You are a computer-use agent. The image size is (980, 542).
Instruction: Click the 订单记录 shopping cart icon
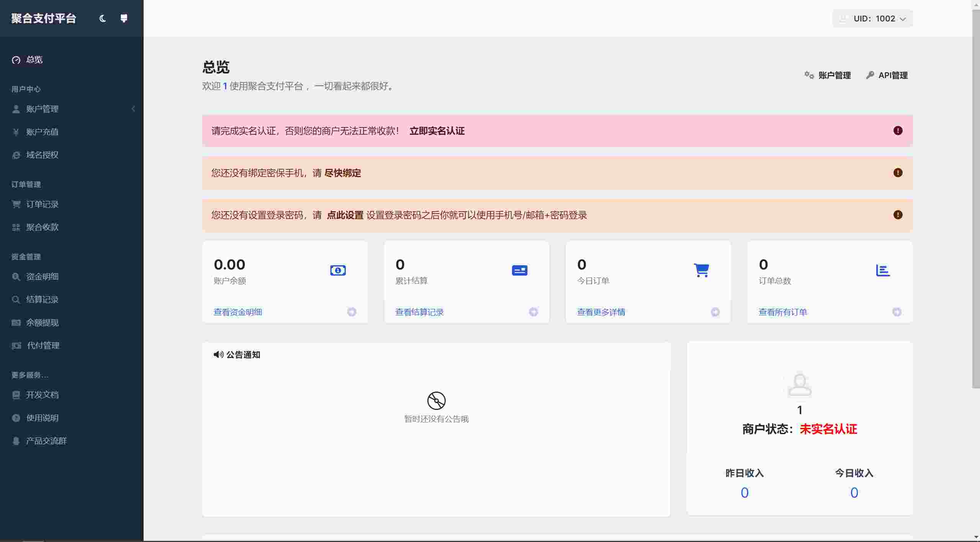[16, 204]
